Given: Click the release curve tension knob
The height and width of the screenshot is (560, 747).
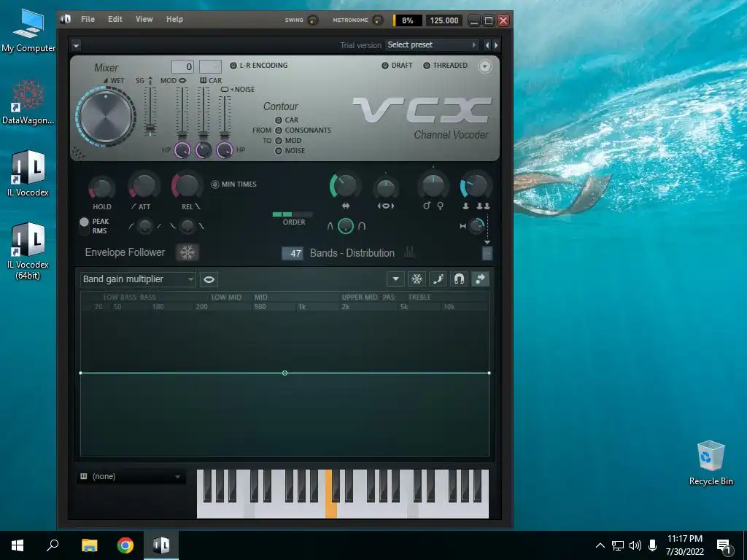Looking at the screenshot, I should 187,226.
